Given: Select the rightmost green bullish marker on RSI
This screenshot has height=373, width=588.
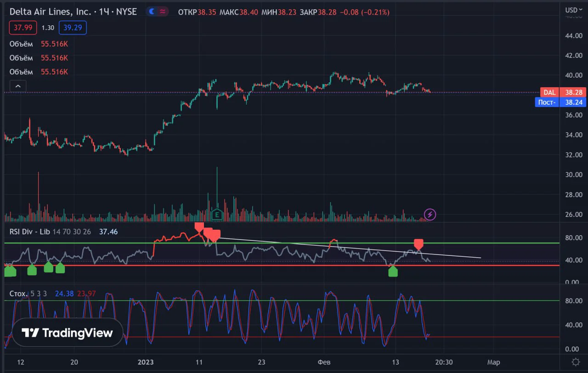Looking at the screenshot, I should point(393,271).
